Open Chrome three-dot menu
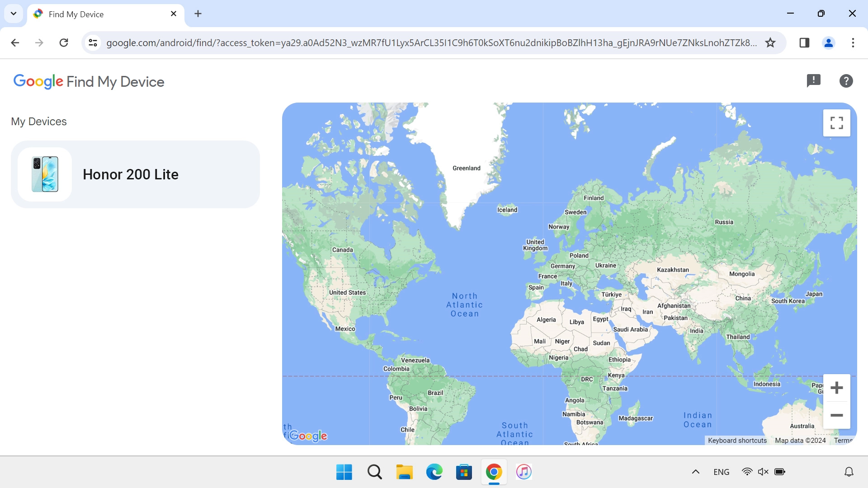Viewport: 868px width, 488px height. 853,42
